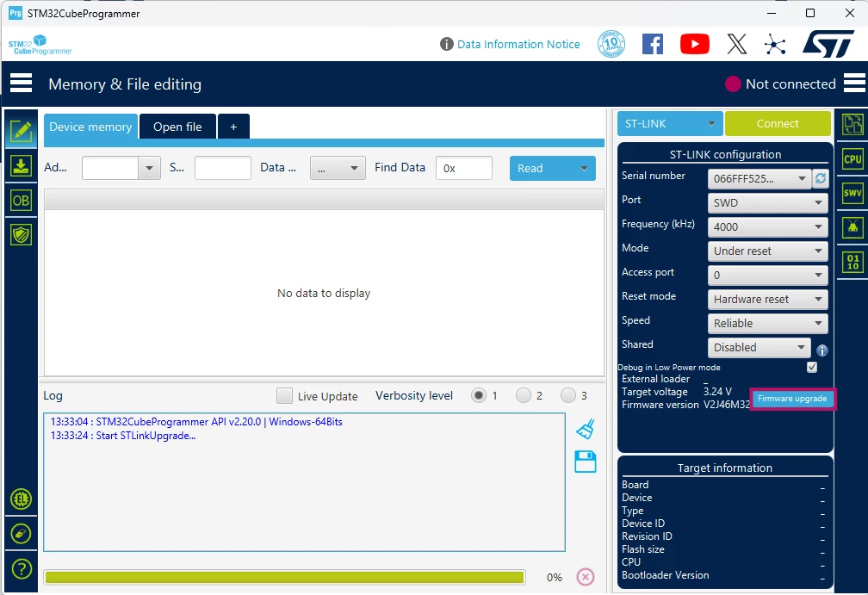Image resolution: width=868 pixels, height=595 pixels.
Task: Open the Option Bytes OB icon
Action: (x=21, y=201)
